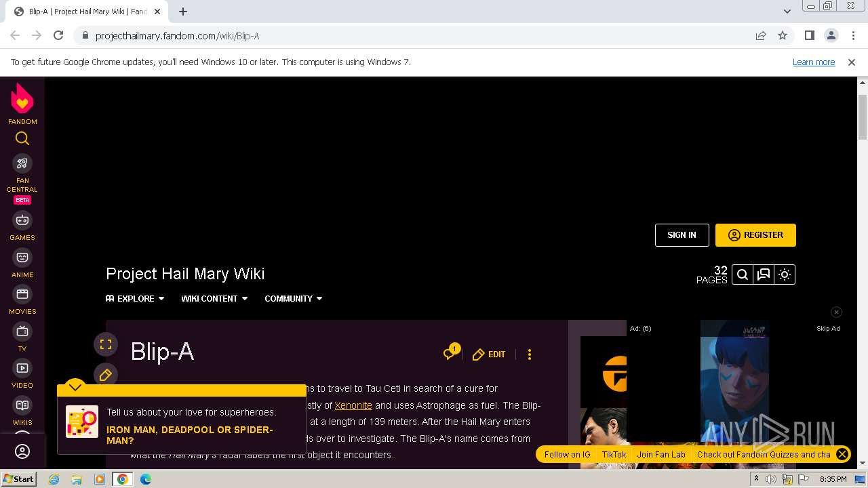Show the taskbar clock 8:35 PM
Image resolution: width=868 pixels, height=488 pixels.
click(833, 479)
